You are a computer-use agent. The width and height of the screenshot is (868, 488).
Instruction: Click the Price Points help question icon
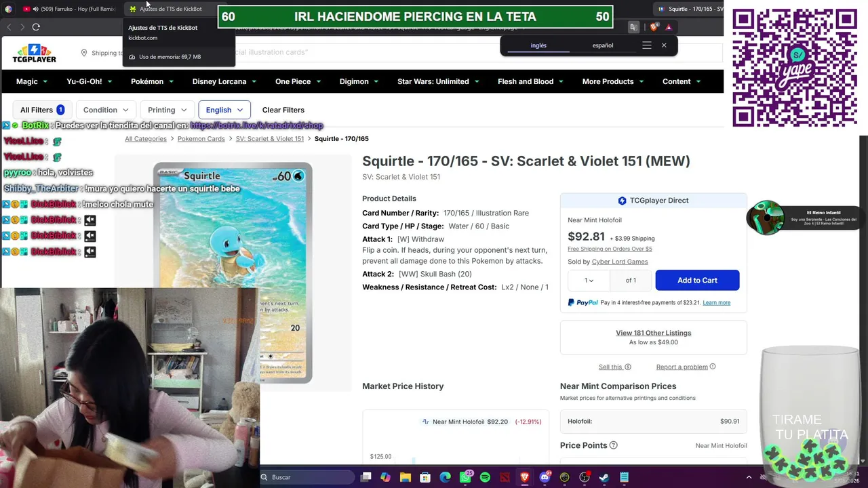tap(613, 445)
